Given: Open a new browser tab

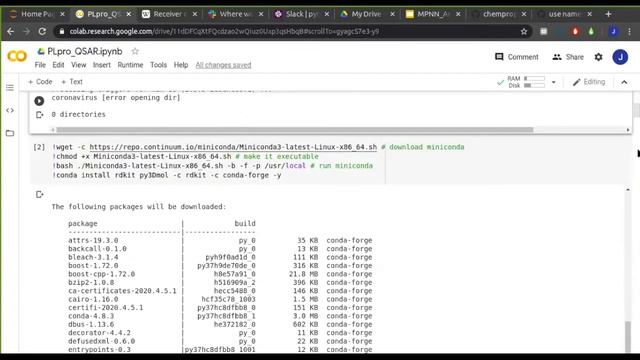Looking at the screenshot, I should (608, 14).
